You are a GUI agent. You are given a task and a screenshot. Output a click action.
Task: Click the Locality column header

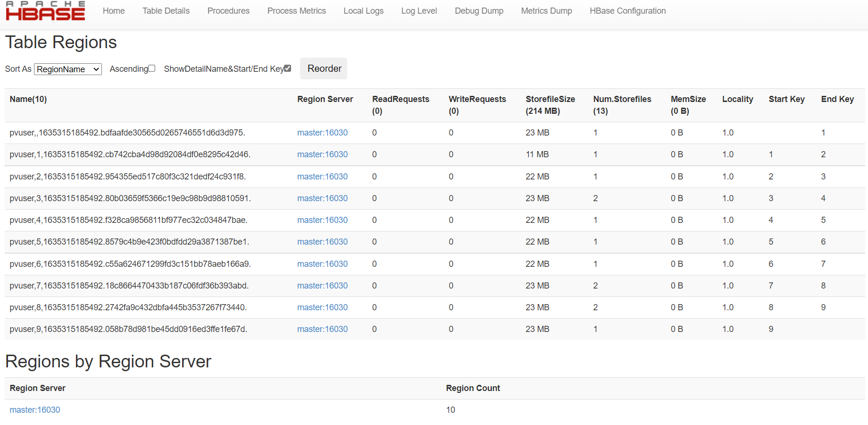(x=737, y=99)
